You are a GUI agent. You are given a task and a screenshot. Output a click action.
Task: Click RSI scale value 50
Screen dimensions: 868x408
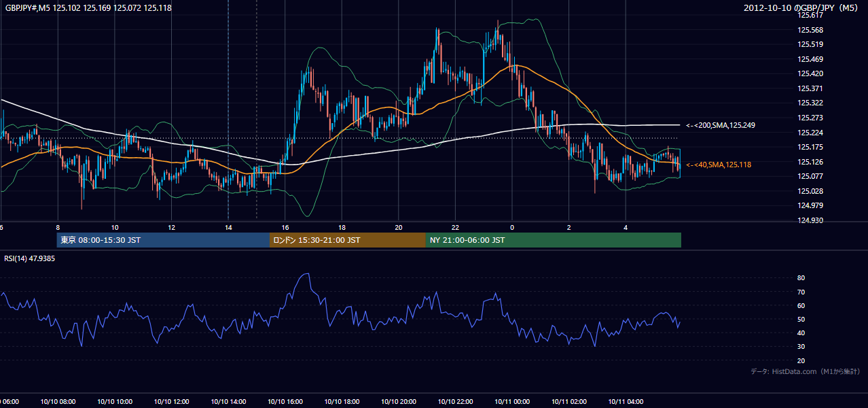[801, 319]
